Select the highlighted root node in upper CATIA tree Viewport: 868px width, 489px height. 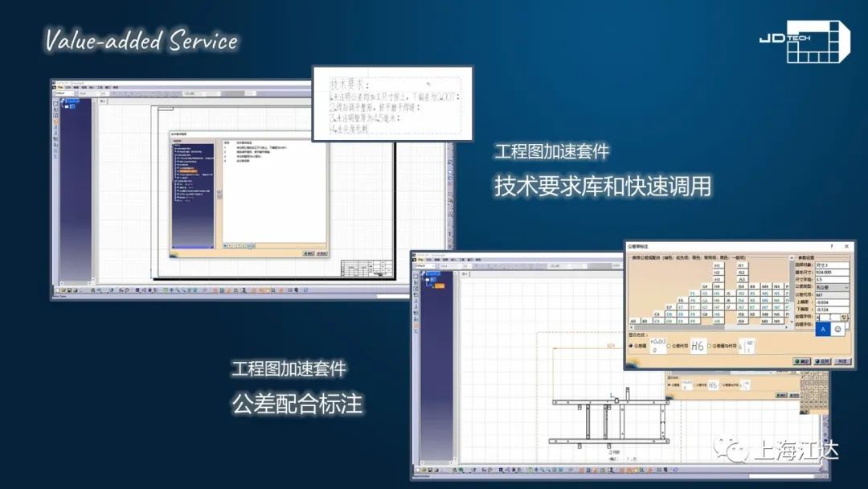72,101
